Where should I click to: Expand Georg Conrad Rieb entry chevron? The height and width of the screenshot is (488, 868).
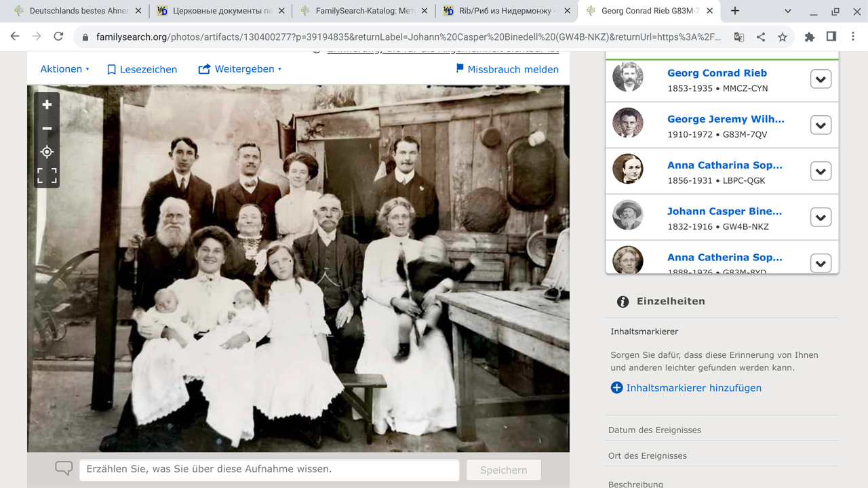click(x=821, y=79)
